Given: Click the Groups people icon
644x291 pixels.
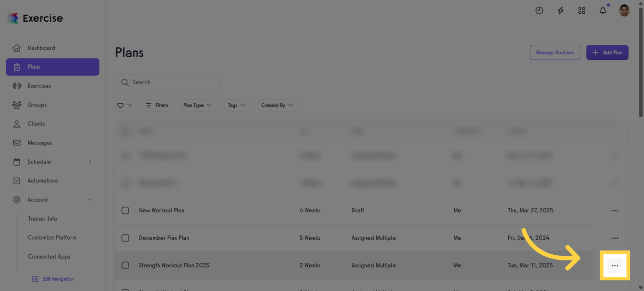Looking at the screenshot, I should 17,105.
